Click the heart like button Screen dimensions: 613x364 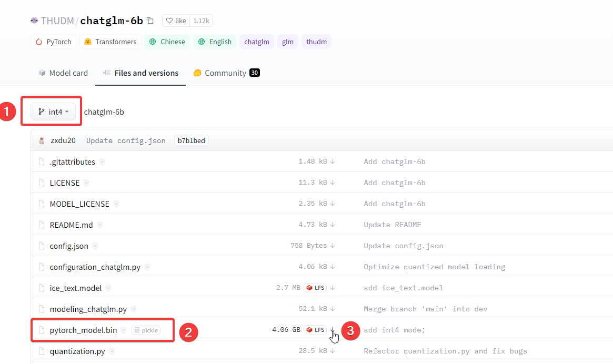(x=176, y=21)
